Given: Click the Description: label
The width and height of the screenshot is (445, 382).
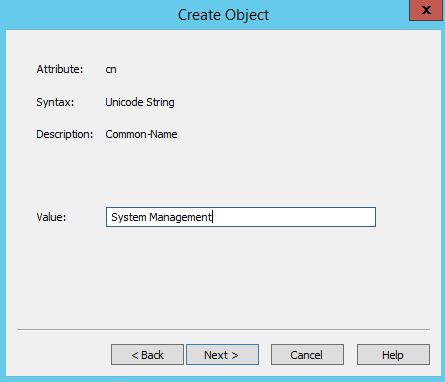Looking at the screenshot, I should pyautogui.click(x=65, y=134).
